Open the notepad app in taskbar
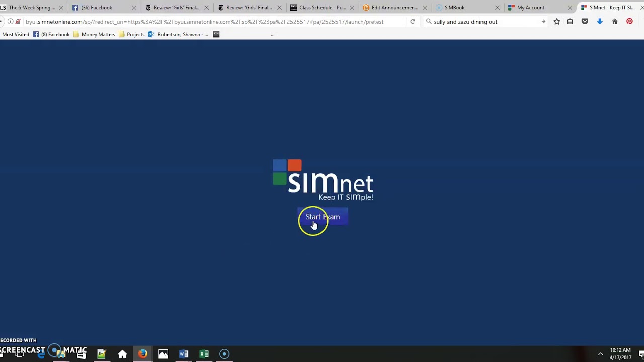Image resolution: width=644 pixels, height=362 pixels. [x=102, y=354]
